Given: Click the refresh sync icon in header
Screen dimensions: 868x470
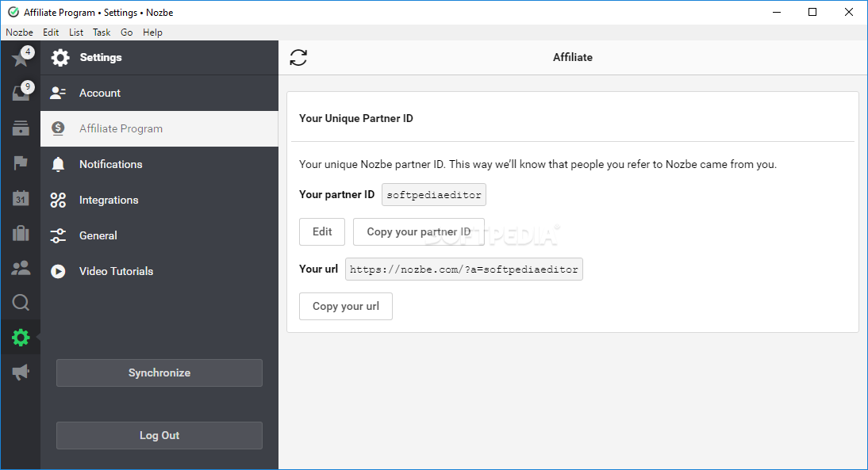Looking at the screenshot, I should tap(298, 57).
